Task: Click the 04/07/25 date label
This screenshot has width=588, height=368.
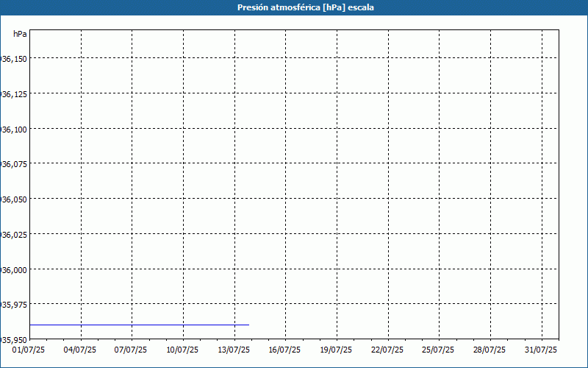Action: (x=80, y=350)
